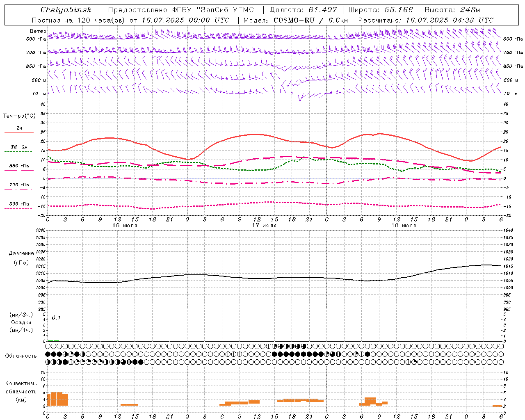Click the 'Конвективн.' convective cloud label
The width and height of the screenshot is (525, 420).
point(21,383)
